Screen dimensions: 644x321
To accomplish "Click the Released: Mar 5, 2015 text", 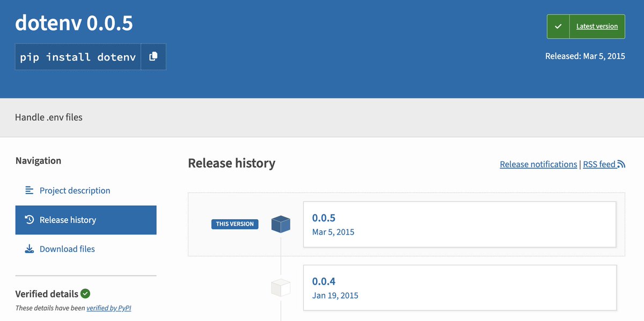I will [x=585, y=56].
